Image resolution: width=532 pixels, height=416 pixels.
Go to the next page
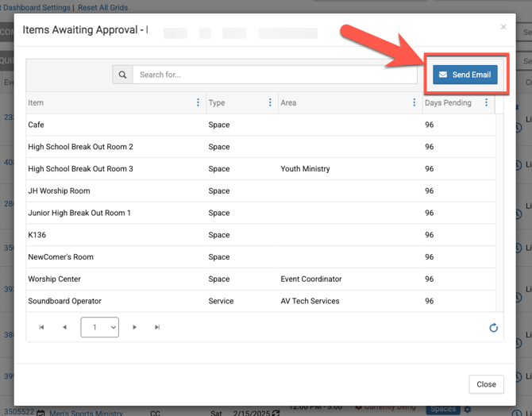click(x=134, y=327)
